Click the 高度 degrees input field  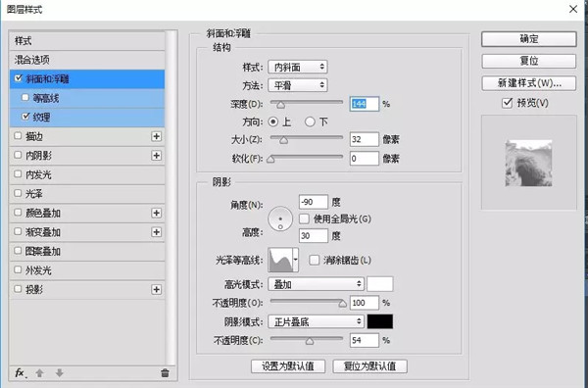[314, 236]
